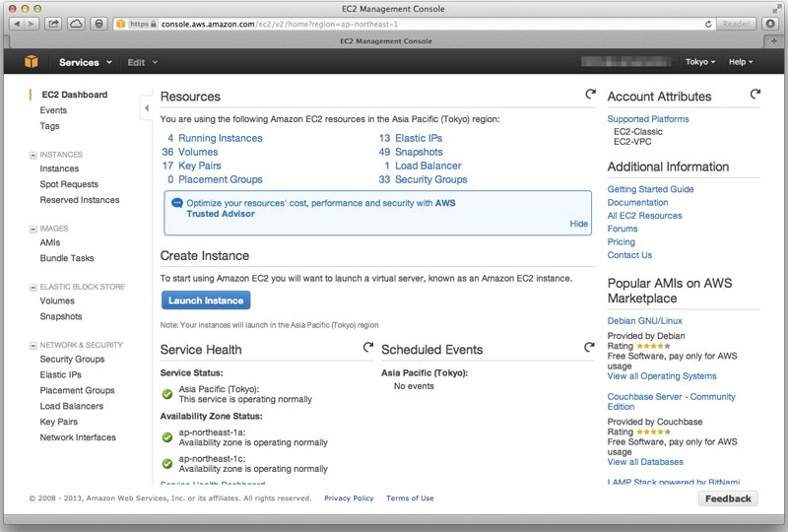
Task: Open the Services dropdown menu
Action: point(86,62)
